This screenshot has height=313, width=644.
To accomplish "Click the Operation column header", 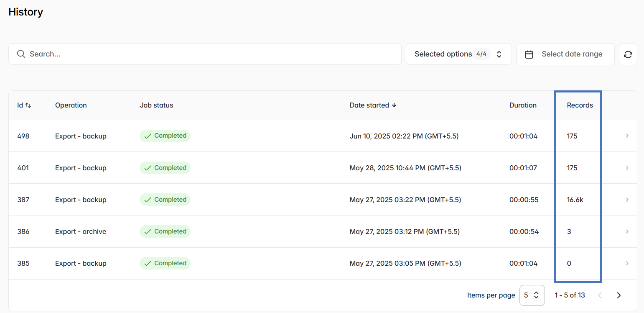I will tap(71, 105).
